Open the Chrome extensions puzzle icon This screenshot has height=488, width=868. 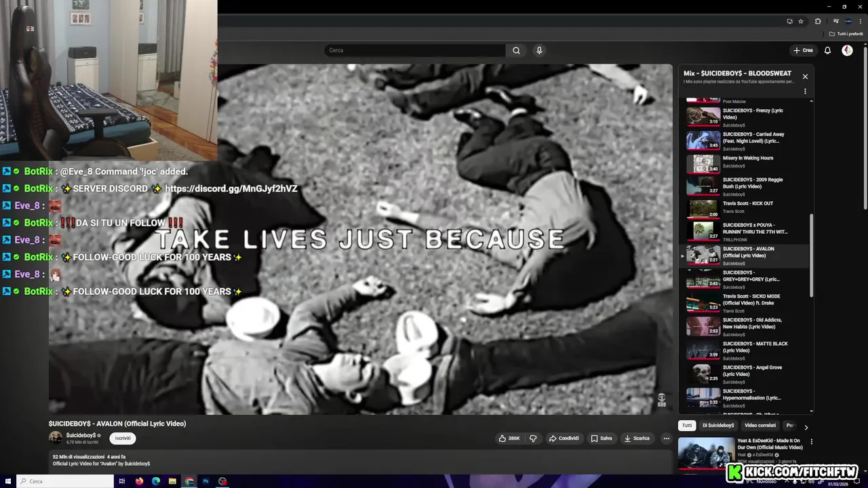click(x=818, y=21)
